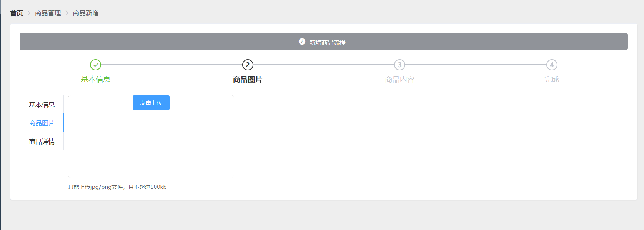Viewport: 644px width, 230px height.
Task: Go to 首页 breadcrumb link
Action: 17,13
